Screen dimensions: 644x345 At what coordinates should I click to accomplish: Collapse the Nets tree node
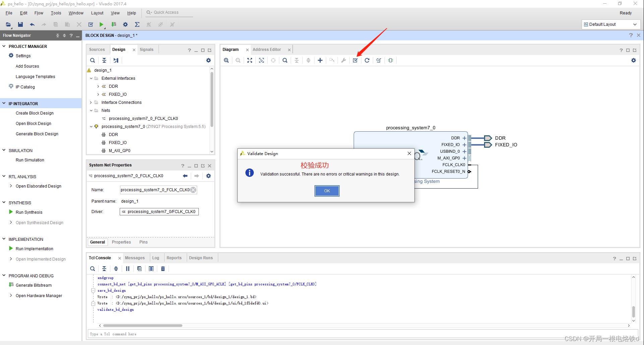point(91,111)
